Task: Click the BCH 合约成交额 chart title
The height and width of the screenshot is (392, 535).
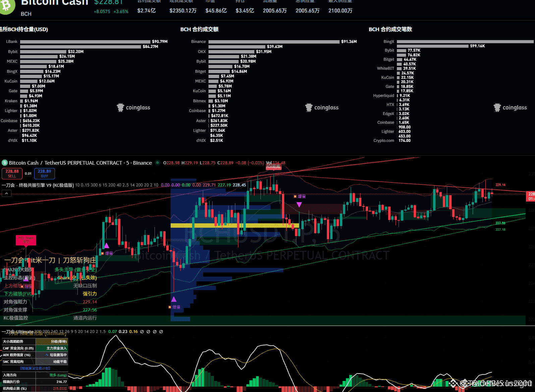Action: pos(199,30)
